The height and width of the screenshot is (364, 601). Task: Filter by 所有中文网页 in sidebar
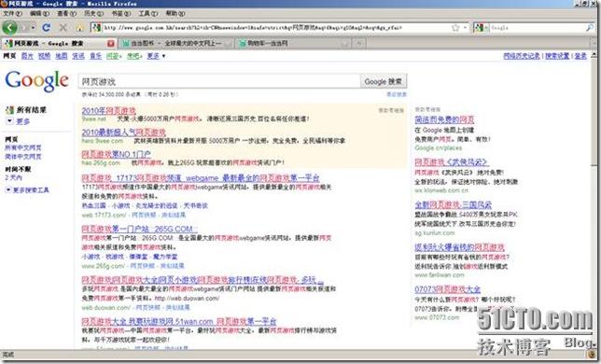pos(23,147)
